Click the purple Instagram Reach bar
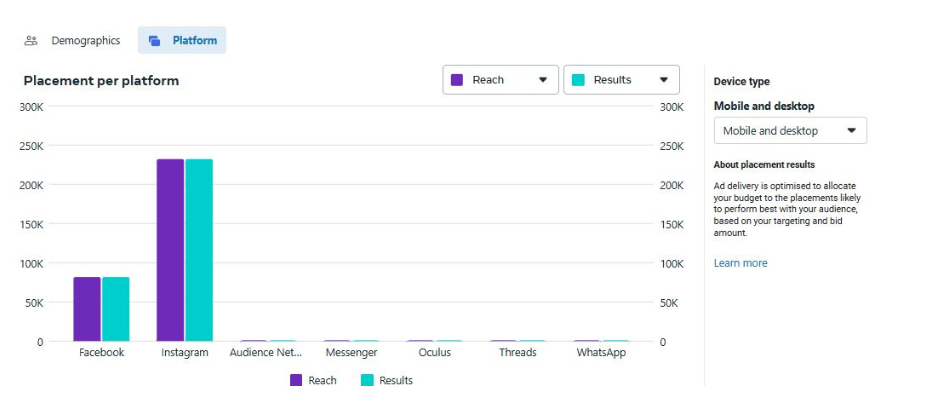The width and height of the screenshot is (940, 417). tap(170, 250)
